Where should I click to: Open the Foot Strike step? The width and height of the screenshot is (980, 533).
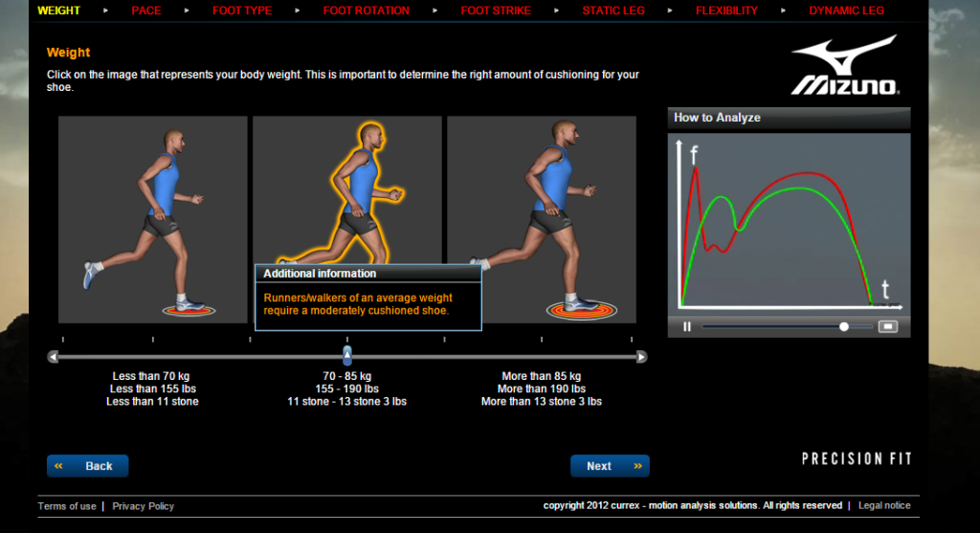[x=496, y=11]
